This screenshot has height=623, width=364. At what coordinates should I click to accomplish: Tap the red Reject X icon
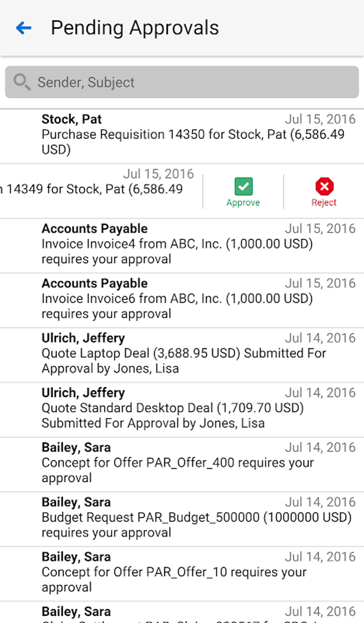[x=324, y=186]
